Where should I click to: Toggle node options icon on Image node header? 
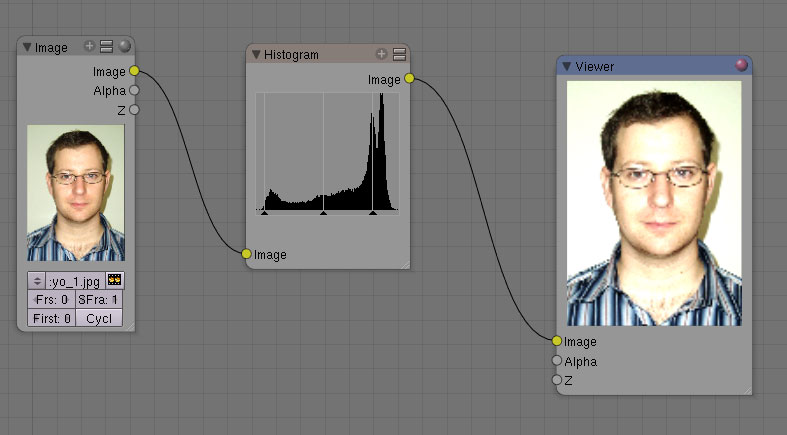click(x=106, y=47)
